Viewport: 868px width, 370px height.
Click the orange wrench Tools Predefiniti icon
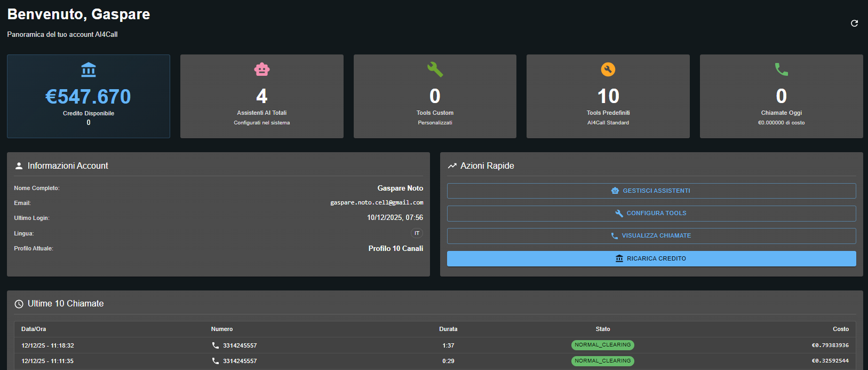click(608, 69)
